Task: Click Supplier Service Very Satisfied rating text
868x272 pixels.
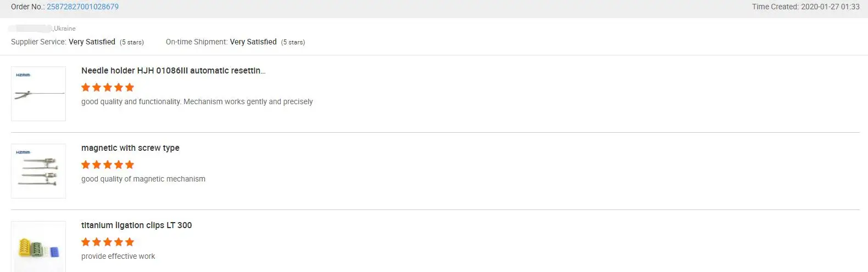Action: 92,42
